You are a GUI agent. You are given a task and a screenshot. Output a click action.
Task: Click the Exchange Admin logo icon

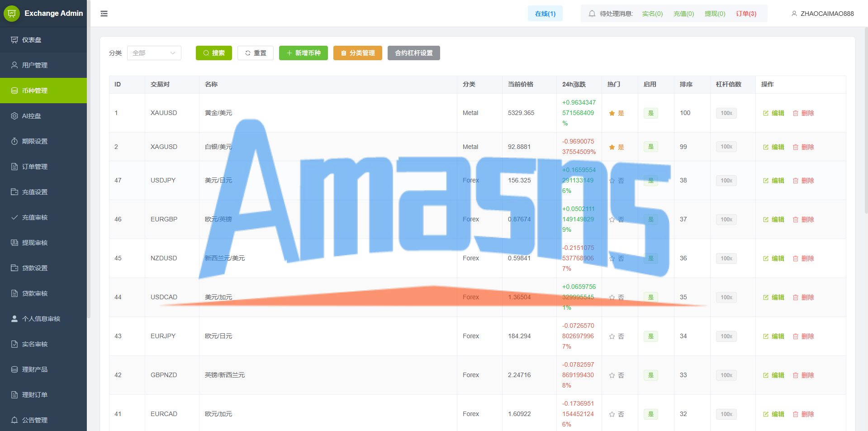pos(12,14)
